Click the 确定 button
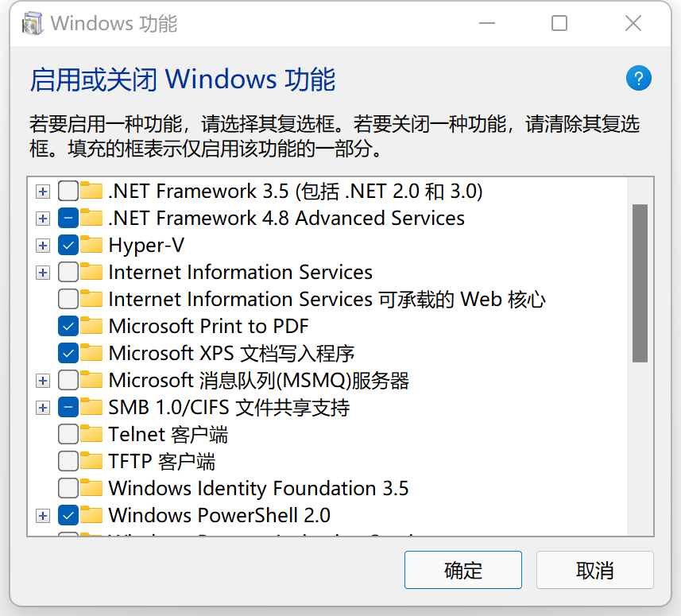Screen dimensions: 681x616 pyautogui.click(x=462, y=570)
